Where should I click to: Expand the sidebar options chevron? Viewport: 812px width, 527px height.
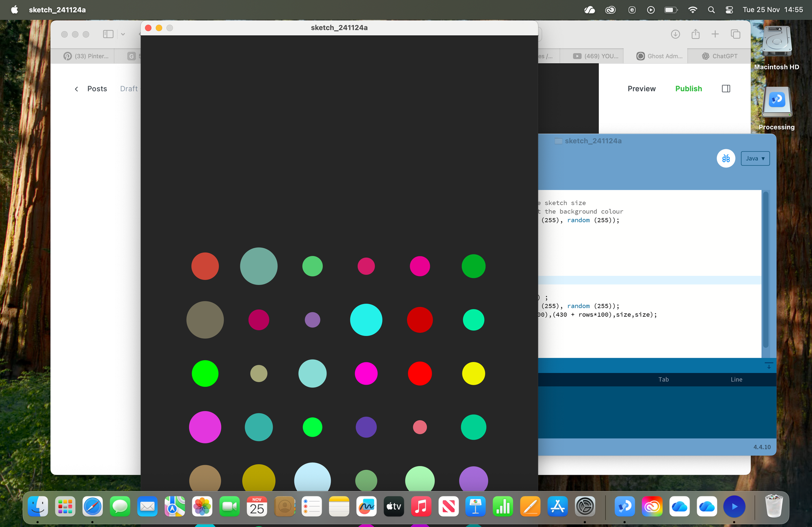tap(123, 34)
